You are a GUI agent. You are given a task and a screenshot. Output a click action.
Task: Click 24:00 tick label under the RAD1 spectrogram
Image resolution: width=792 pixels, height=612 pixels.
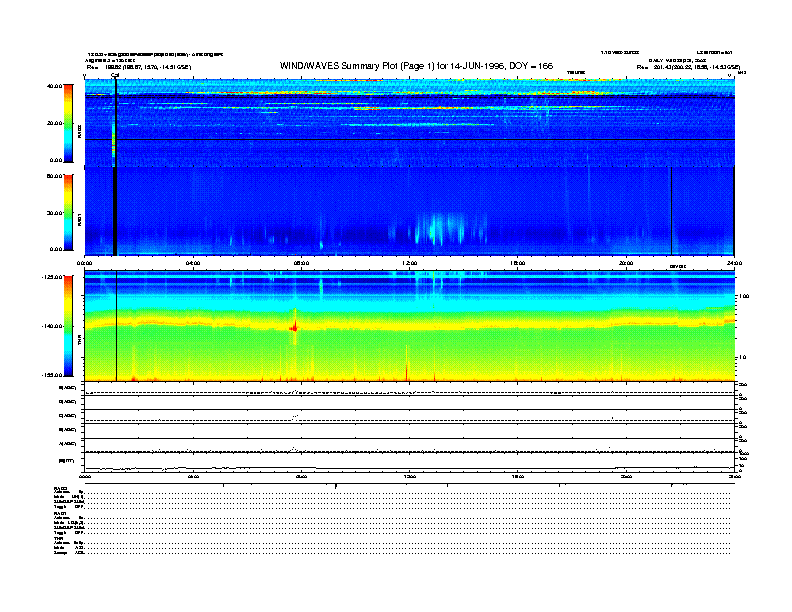pos(734,263)
